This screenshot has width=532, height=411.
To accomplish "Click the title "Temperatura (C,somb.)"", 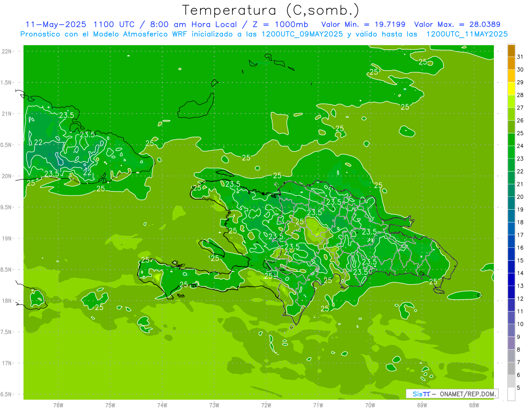I will (270, 11).
